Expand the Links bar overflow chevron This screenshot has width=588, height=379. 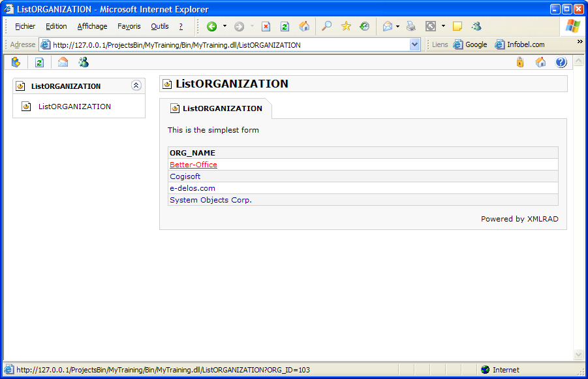(580, 42)
